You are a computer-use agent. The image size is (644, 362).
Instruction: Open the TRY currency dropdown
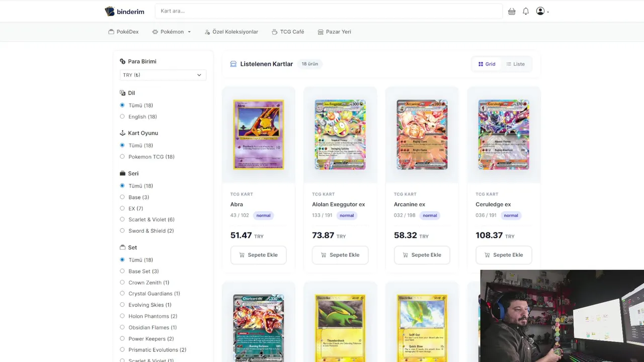[163, 75]
